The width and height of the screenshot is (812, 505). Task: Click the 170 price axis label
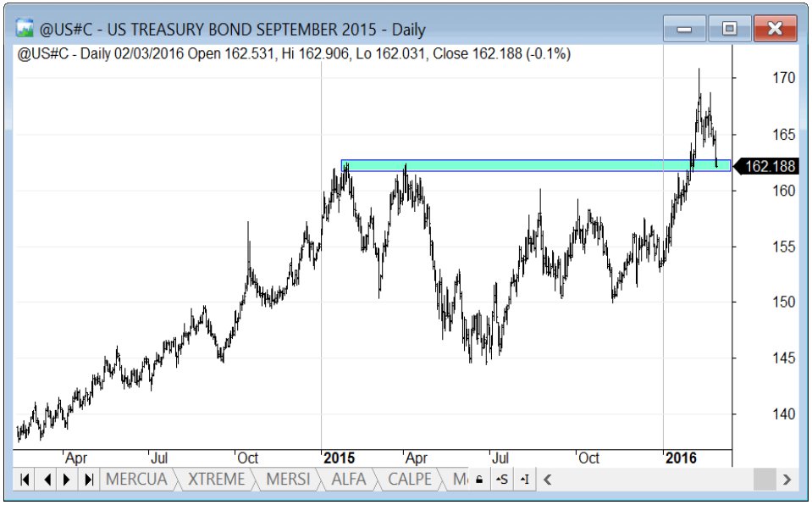[x=783, y=78]
